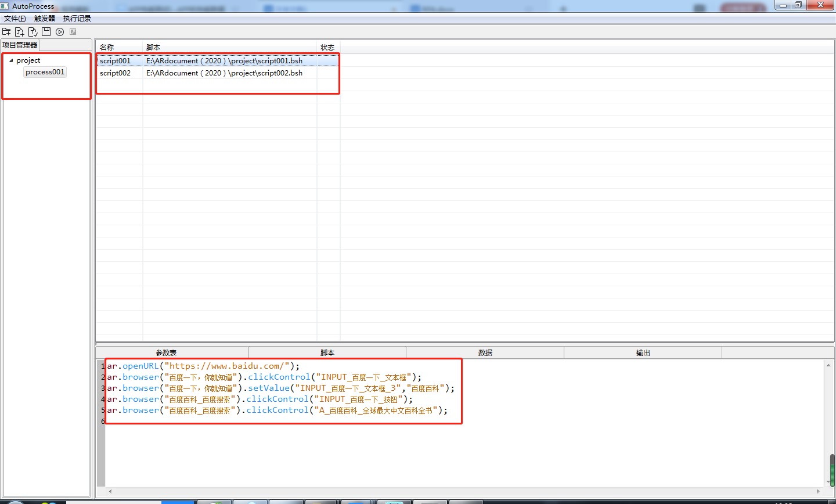Switch to the 数据 tab
This screenshot has height=504, width=836.
point(485,352)
